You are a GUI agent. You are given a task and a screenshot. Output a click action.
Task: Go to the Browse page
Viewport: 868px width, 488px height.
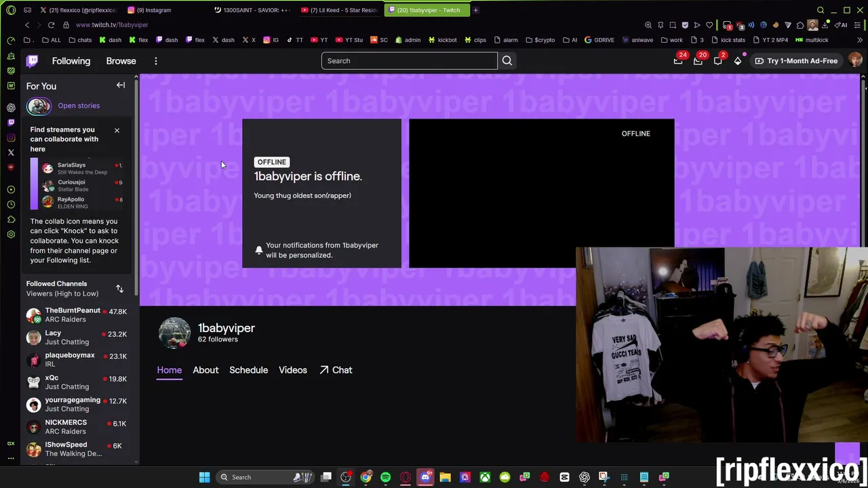coord(121,61)
